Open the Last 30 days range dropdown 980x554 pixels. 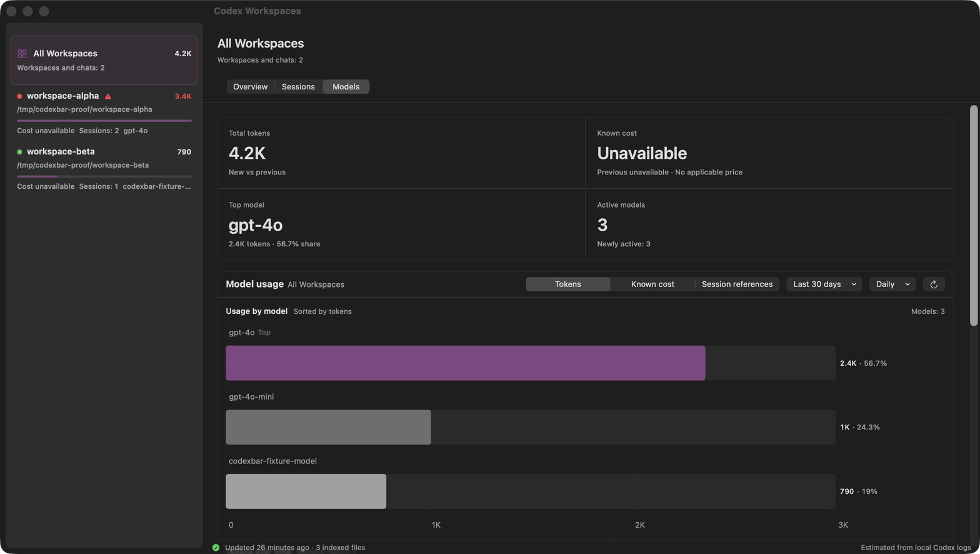click(824, 285)
